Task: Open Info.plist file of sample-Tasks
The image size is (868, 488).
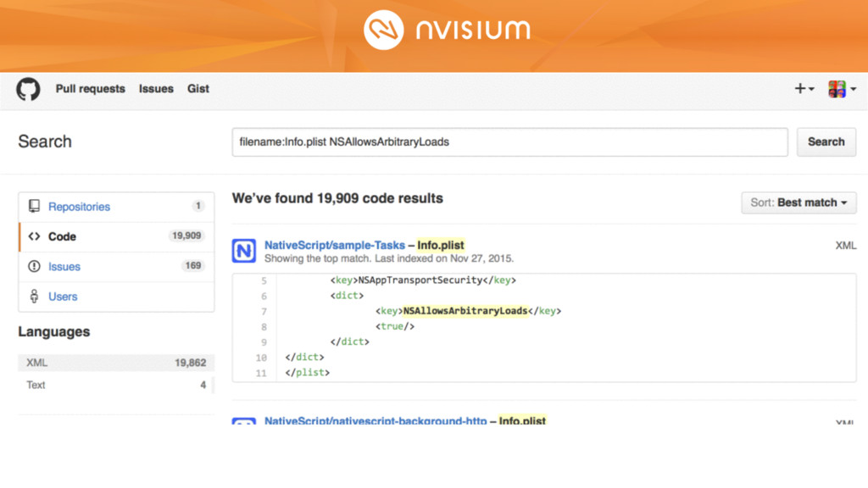Action: [441, 245]
